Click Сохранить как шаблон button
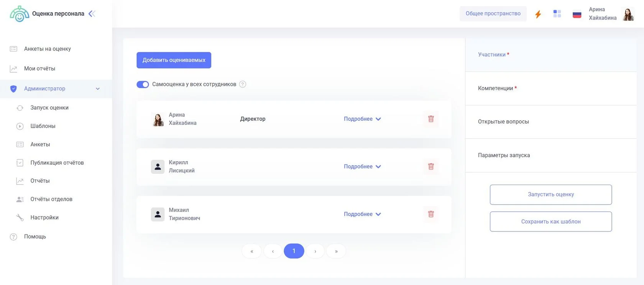This screenshot has width=644, height=285. tap(550, 222)
